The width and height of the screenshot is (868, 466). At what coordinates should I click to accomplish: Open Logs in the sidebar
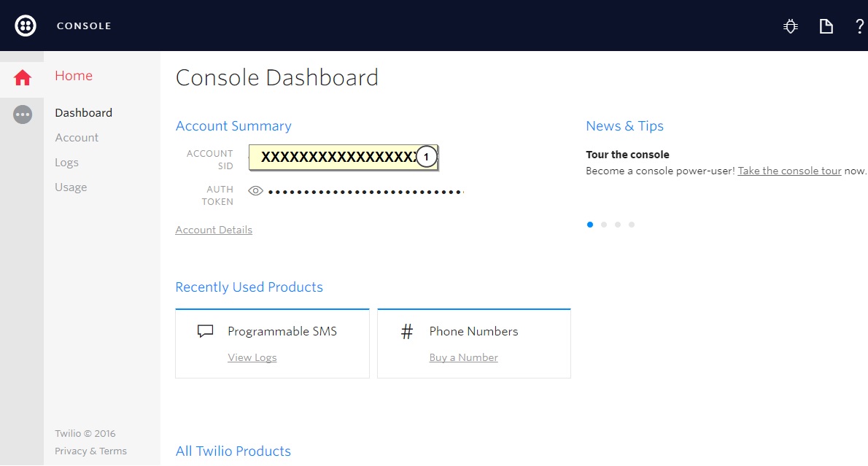tap(66, 163)
